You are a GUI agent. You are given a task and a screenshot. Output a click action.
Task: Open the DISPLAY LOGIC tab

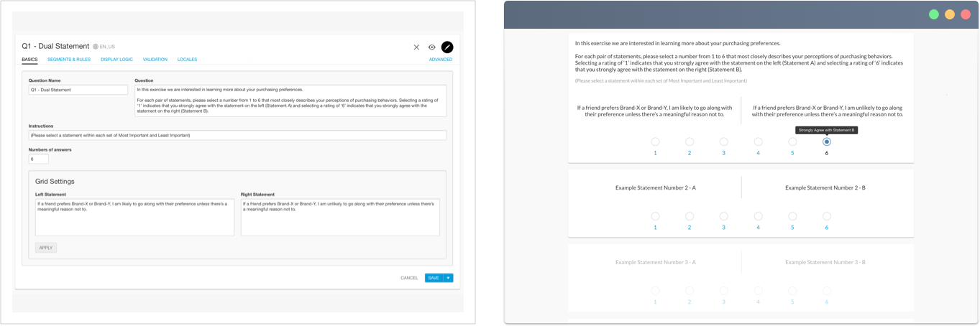(116, 60)
